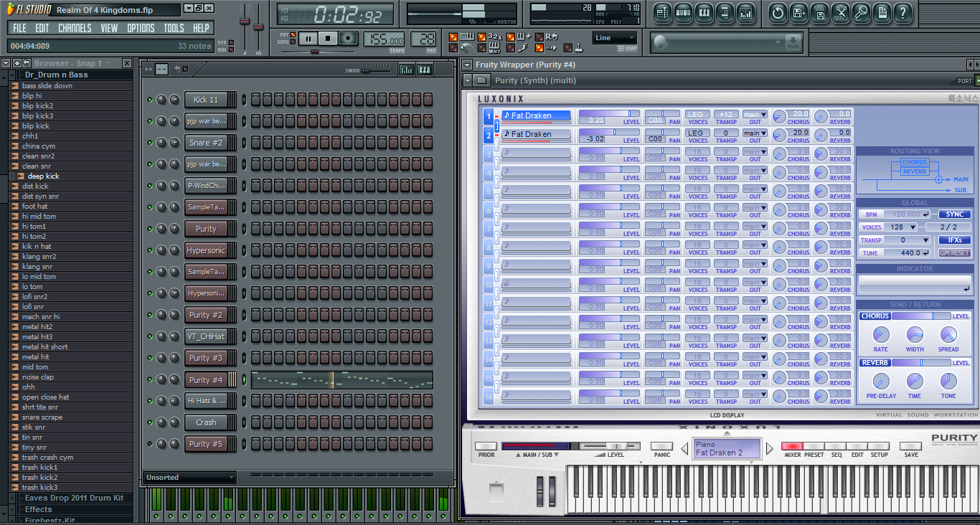Open the HELP menu

pyautogui.click(x=202, y=28)
